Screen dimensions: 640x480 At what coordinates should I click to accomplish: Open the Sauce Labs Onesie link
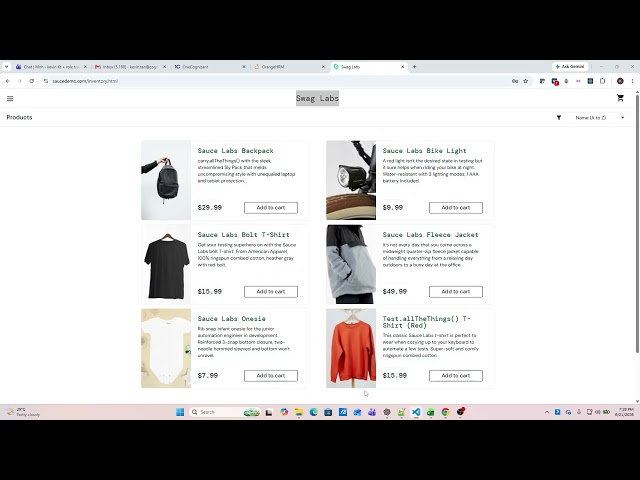tap(231, 319)
